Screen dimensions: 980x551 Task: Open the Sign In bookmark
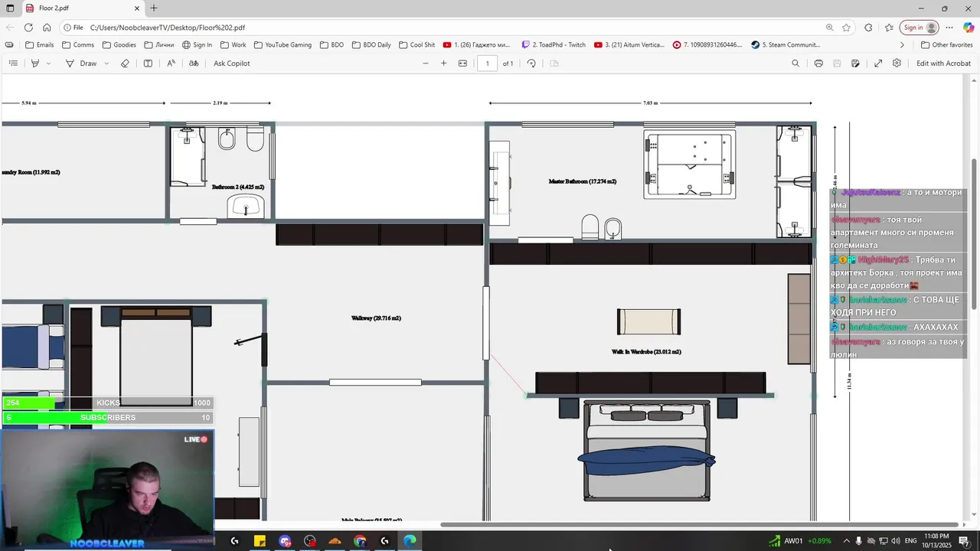click(197, 45)
